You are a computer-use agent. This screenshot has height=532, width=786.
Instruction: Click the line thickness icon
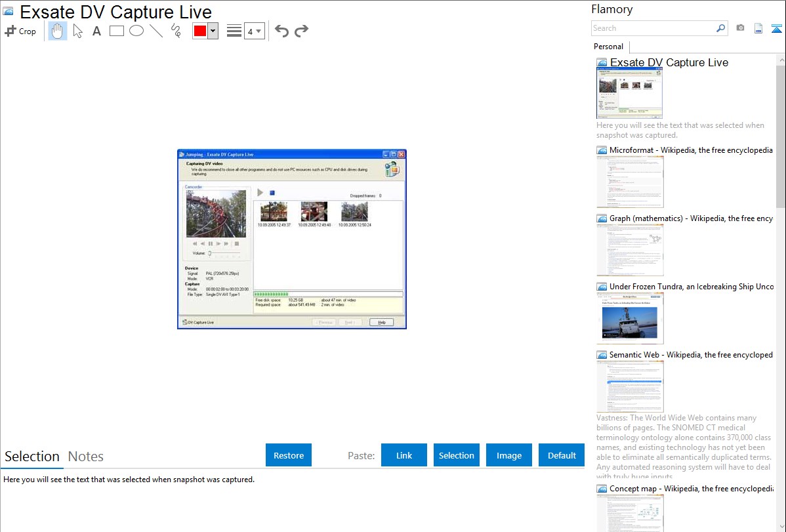234,31
